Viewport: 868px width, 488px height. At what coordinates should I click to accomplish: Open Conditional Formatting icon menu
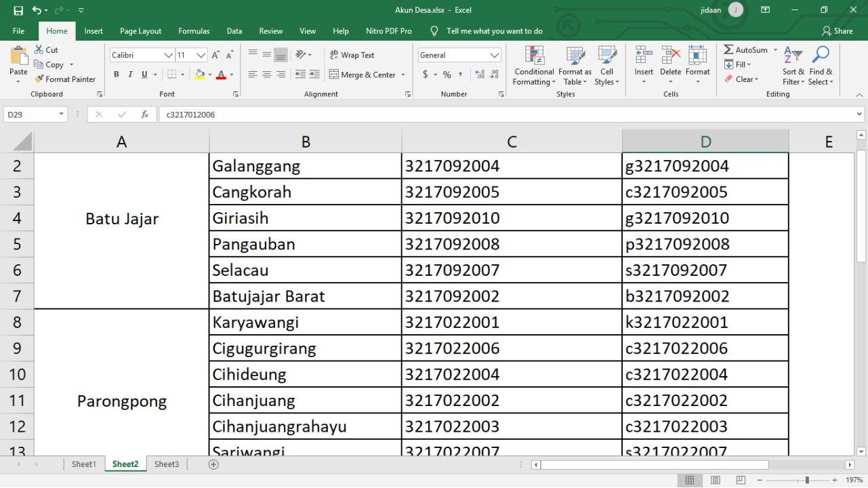(534, 56)
